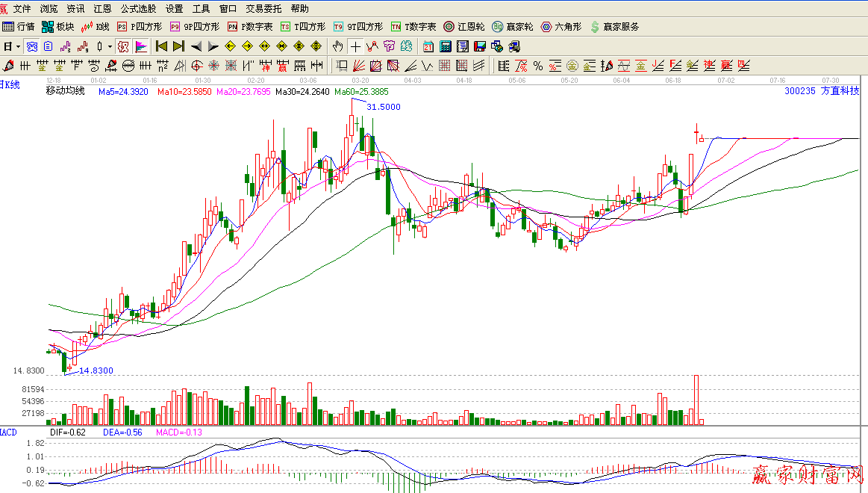Click the 31.5000 high price label

pos(384,107)
